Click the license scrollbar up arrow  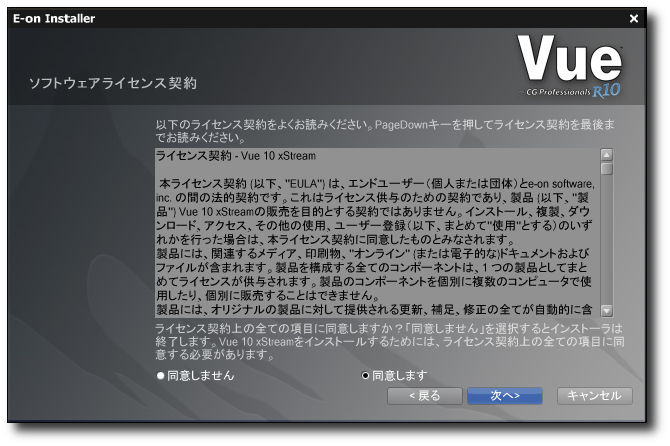[606, 155]
